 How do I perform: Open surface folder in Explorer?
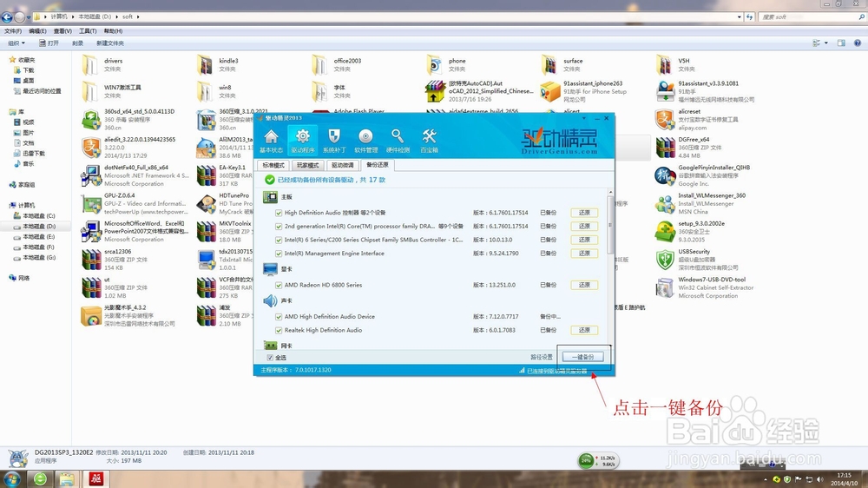coord(549,65)
